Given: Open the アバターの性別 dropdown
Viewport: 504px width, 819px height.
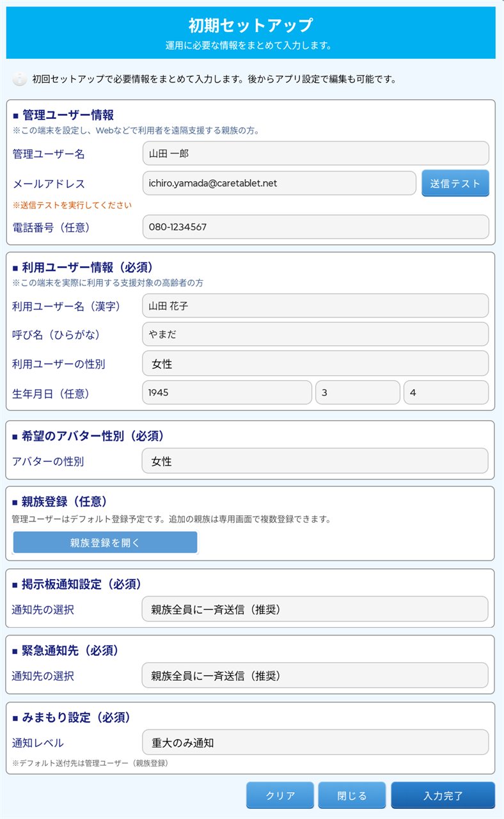Looking at the screenshot, I should pos(315,461).
